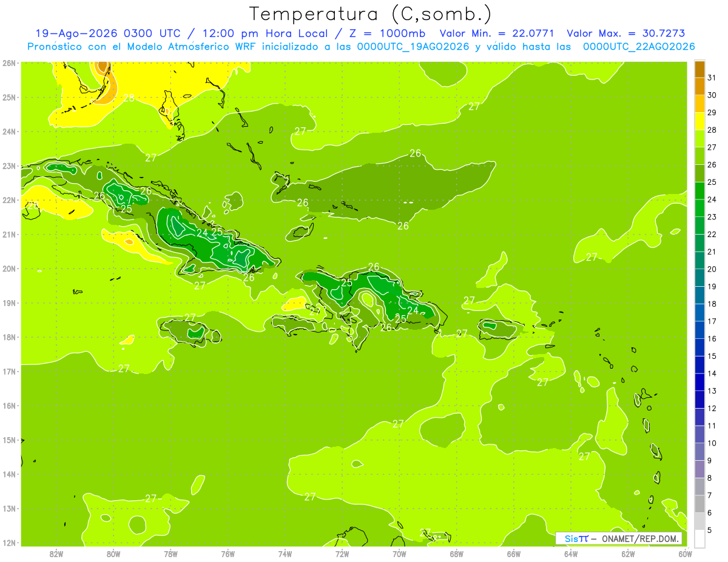Click the legend band between 22 and 23

point(699,226)
